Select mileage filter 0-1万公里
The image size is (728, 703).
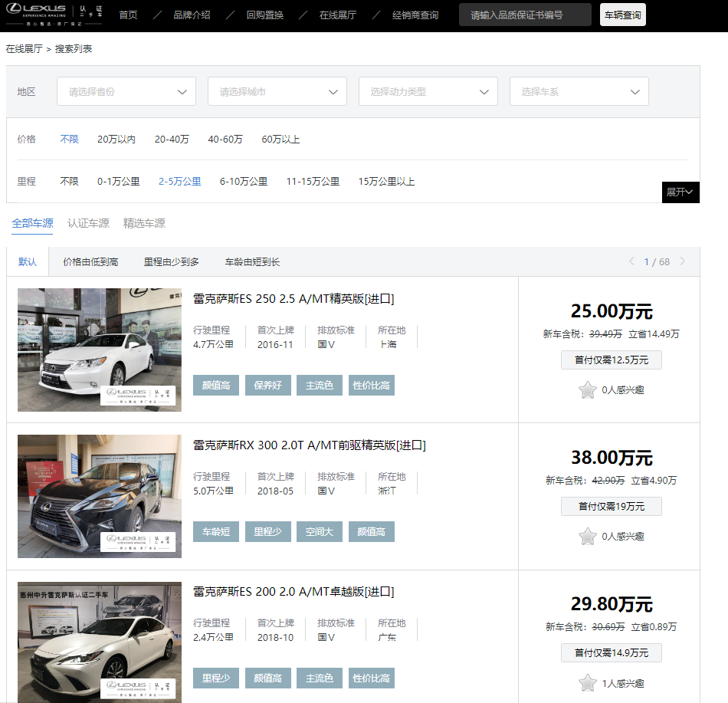pos(118,182)
